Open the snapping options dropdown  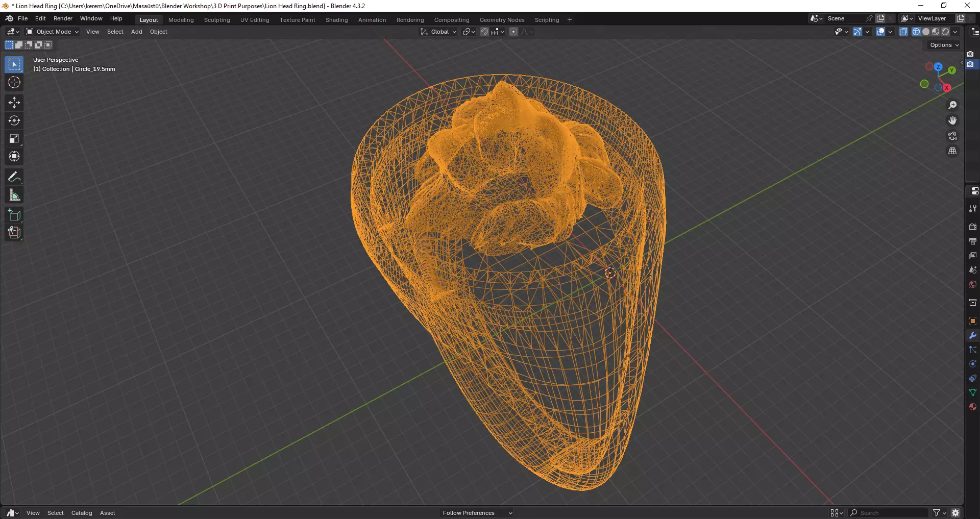(498, 32)
